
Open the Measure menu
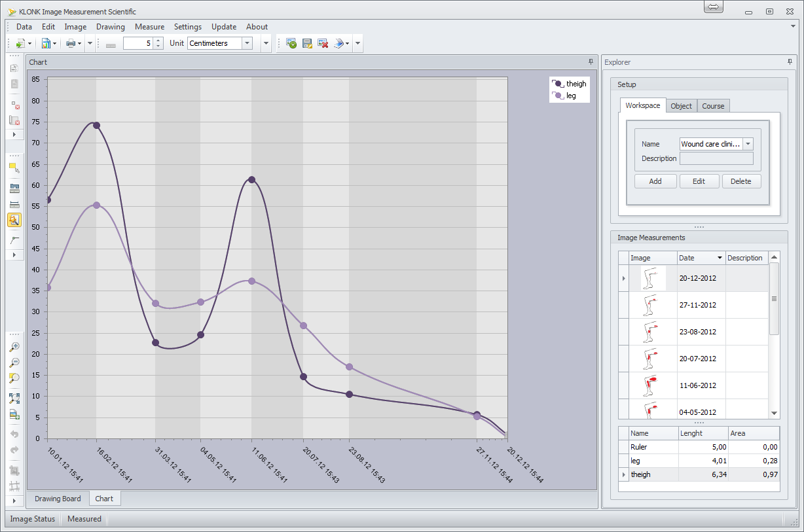pyautogui.click(x=149, y=27)
